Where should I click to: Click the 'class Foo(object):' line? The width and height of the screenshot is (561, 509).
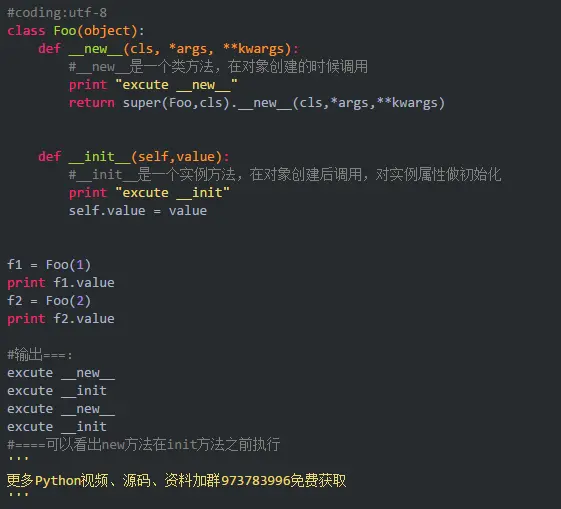coord(75,31)
